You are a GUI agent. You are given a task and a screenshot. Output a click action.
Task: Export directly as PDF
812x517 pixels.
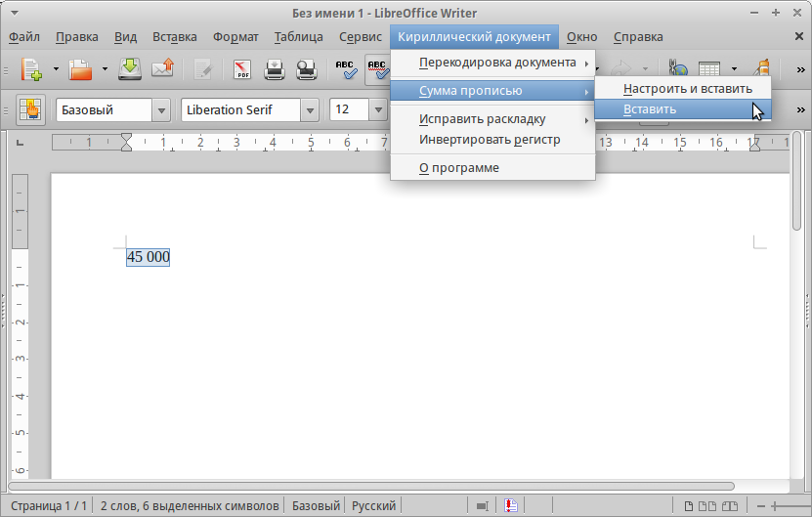241,69
